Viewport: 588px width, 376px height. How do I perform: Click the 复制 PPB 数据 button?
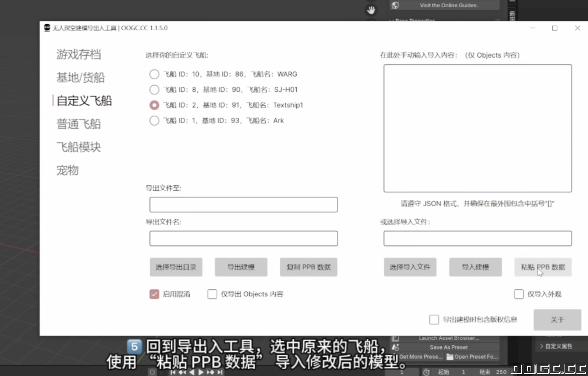(x=308, y=267)
